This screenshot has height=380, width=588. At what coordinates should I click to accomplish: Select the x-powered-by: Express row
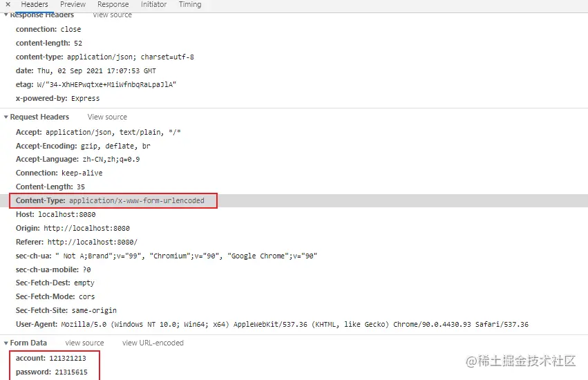58,99
